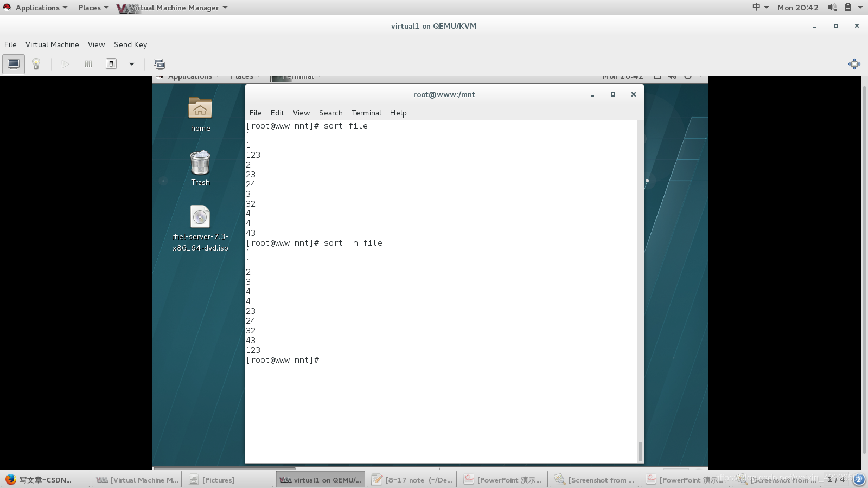Viewport: 868px width, 488px height.
Task: Click VM console vertical scrollbar
Action: click(865, 271)
